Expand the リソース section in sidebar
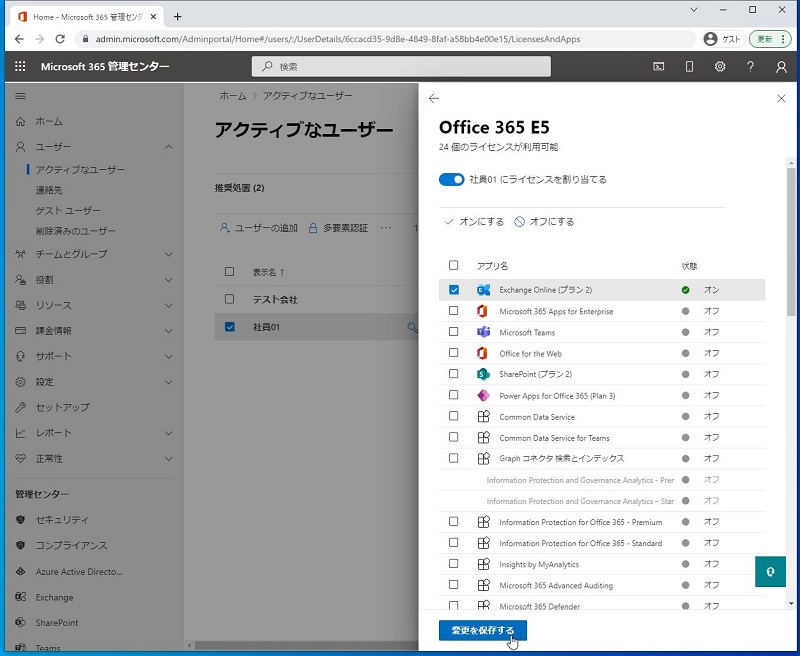 click(169, 305)
